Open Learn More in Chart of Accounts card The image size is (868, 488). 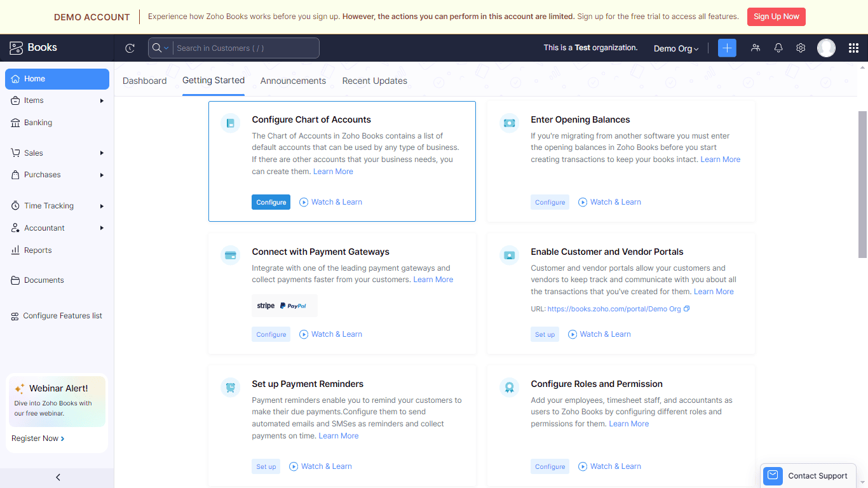coord(333,172)
